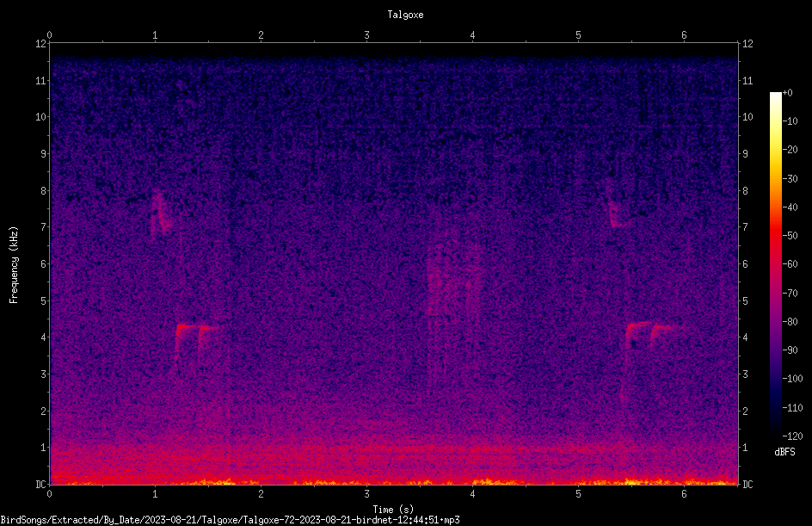This screenshot has height=526, width=812.
Task: Click the faint call near 8 kHz at 1 second
Action: click(x=160, y=213)
